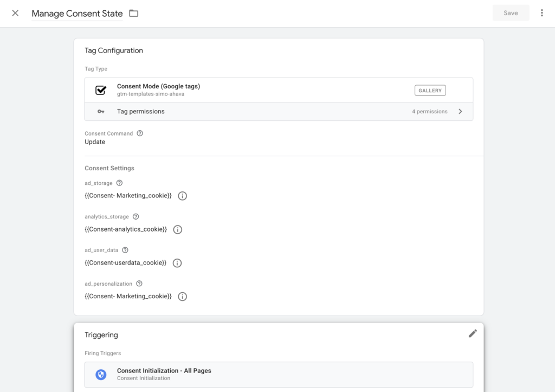Edit the tag name Manage Consent State
The height and width of the screenshot is (392, 555).
pyautogui.click(x=77, y=14)
